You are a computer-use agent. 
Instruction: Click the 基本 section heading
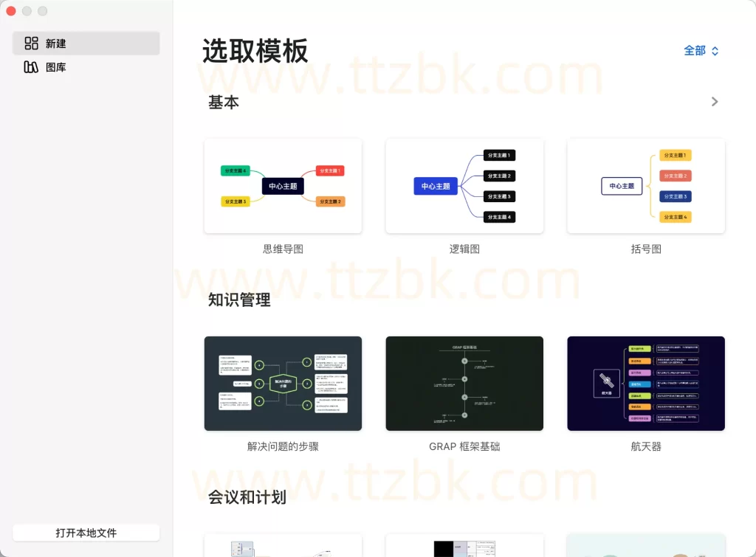(224, 102)
